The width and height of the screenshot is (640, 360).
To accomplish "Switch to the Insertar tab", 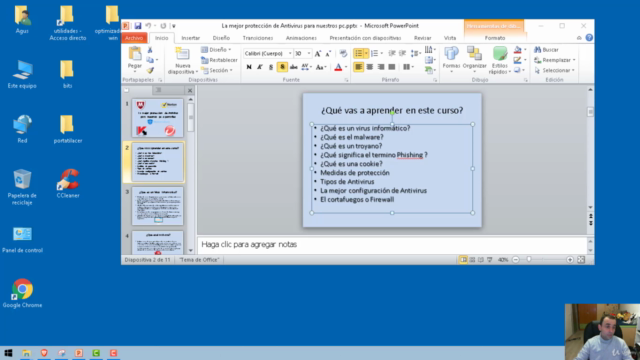I will coord(191,38).
